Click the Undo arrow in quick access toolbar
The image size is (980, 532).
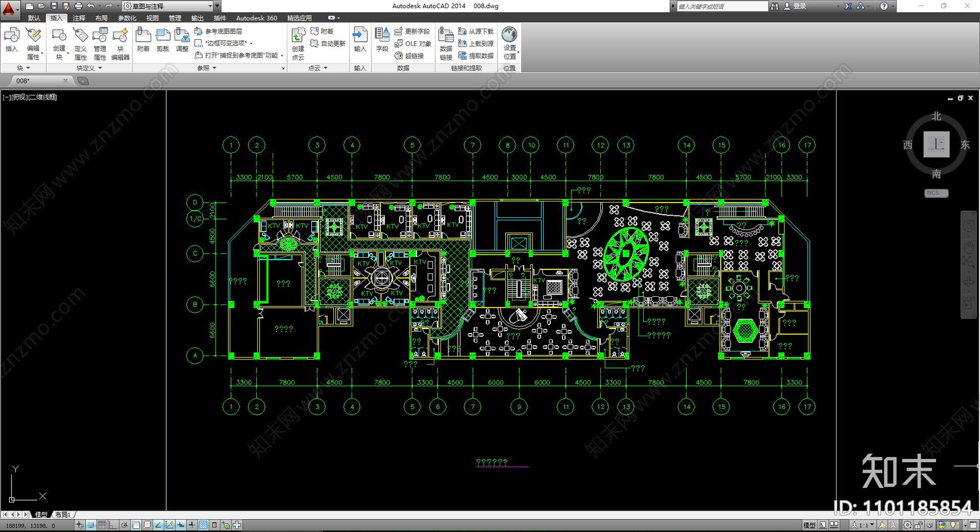pos(91,6)
